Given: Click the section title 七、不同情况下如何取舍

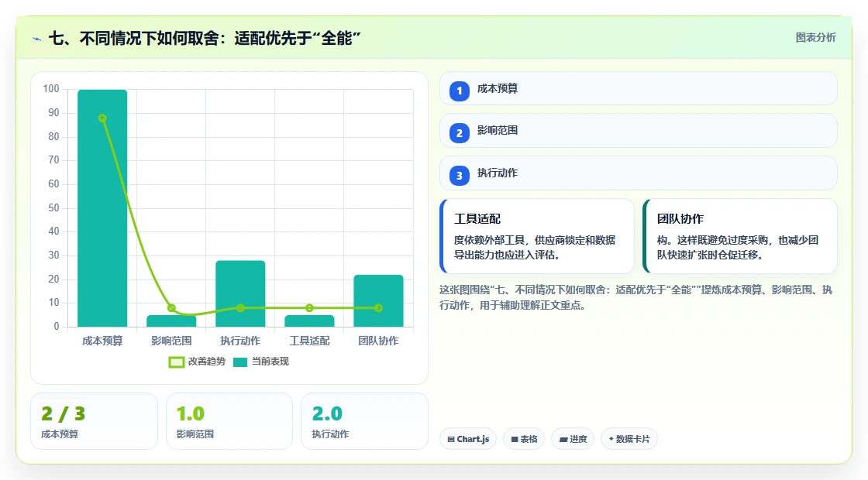Looking at the screenshot, I should click(x=205, y=38).
